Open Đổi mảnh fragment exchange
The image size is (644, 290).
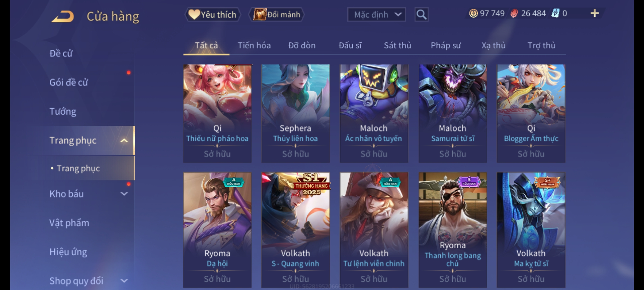[277, 15]
